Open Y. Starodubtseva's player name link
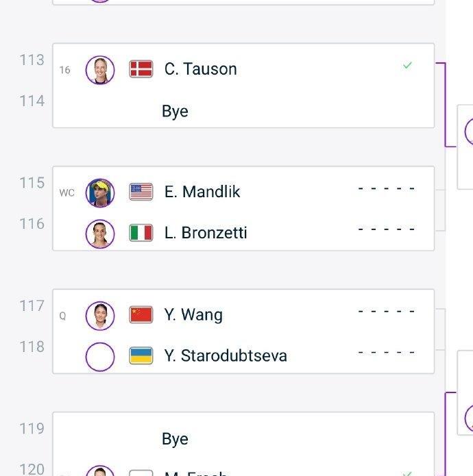 click(x=226, y=356)
